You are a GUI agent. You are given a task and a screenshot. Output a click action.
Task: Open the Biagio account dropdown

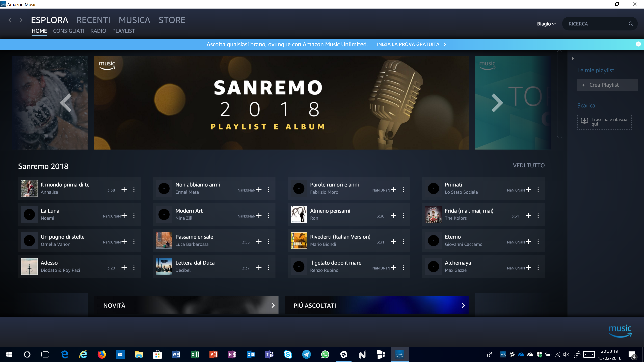(546, 24)
